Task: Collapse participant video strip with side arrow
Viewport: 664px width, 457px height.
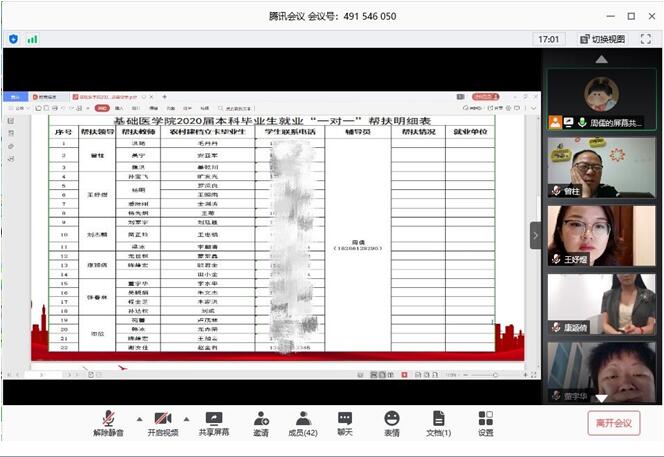Action: click(535, 236)
